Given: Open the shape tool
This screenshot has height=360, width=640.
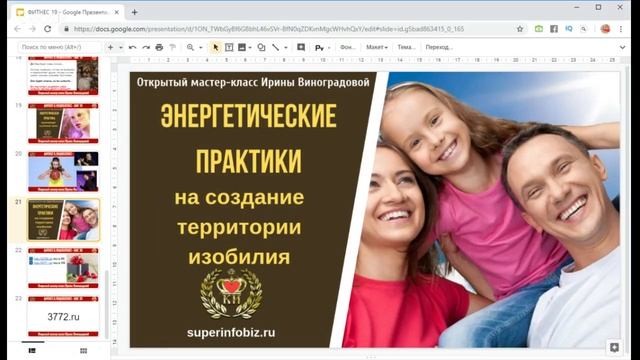Looking at the screenshot, I should pos(262,47).
